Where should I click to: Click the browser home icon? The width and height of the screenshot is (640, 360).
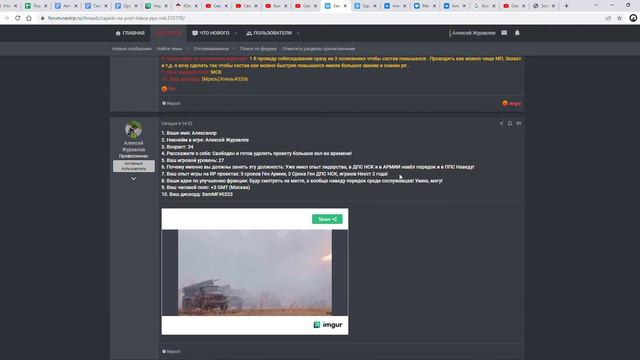[x=29, y=18]
